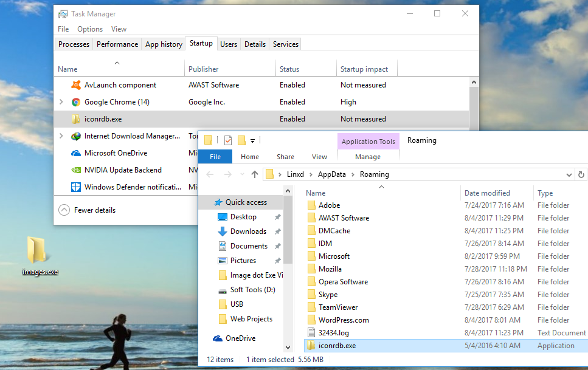Refresh the Roaming folder view
The width and height of the screenshot is (588, 370).
(x=581, y=175)
